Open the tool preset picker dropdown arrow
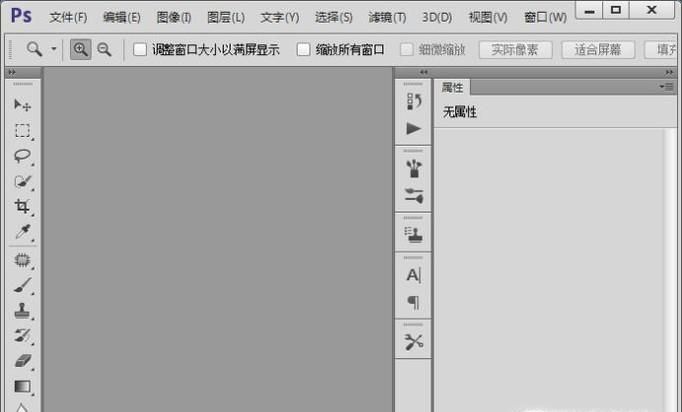This screenshot has width=682, height=412. 53,49
